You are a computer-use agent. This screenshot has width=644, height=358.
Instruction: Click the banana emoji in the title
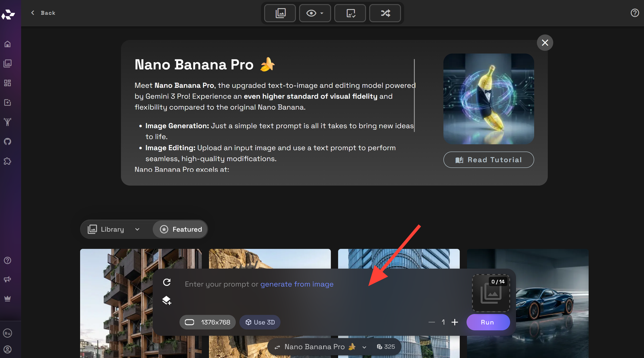(x=268, y=64)
